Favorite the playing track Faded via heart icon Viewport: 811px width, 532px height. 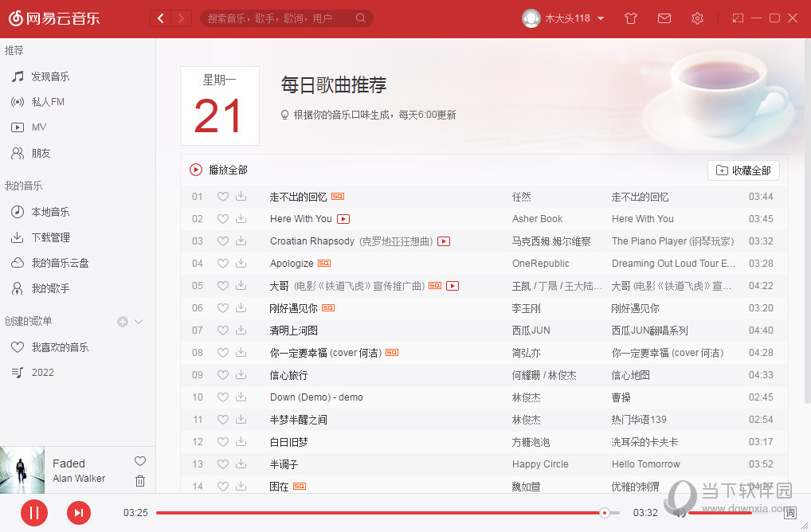click(x=140, y=460)
